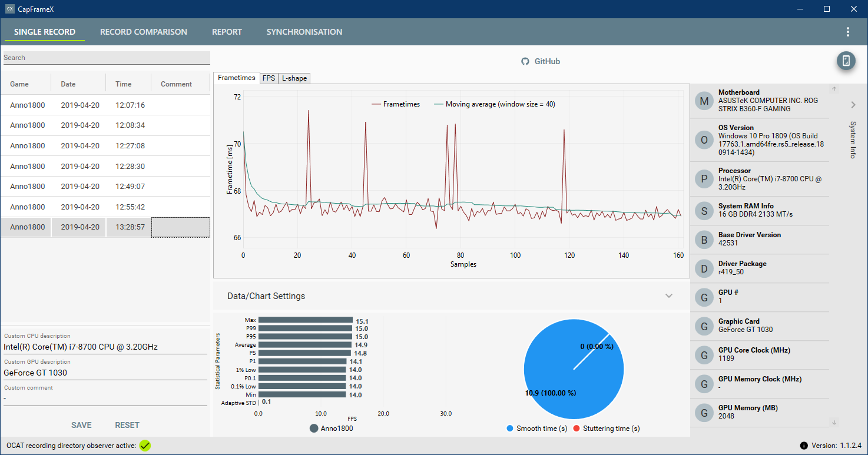Select the record at 12:55:42
Image resolution: width=868 pixels, height=455 pixels.
105,207
